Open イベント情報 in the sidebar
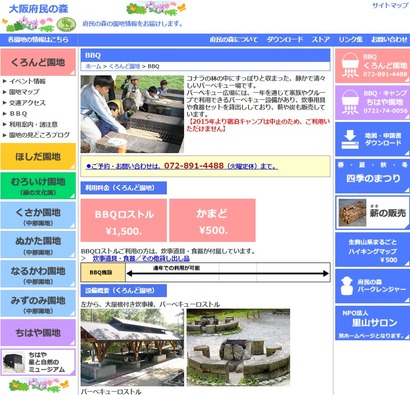Viewport: 410px width, 395px height. click(x=27, y=81)
